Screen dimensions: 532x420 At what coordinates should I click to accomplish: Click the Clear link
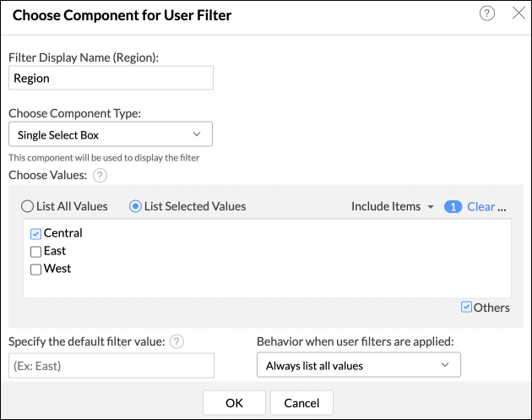click(480, 206)
